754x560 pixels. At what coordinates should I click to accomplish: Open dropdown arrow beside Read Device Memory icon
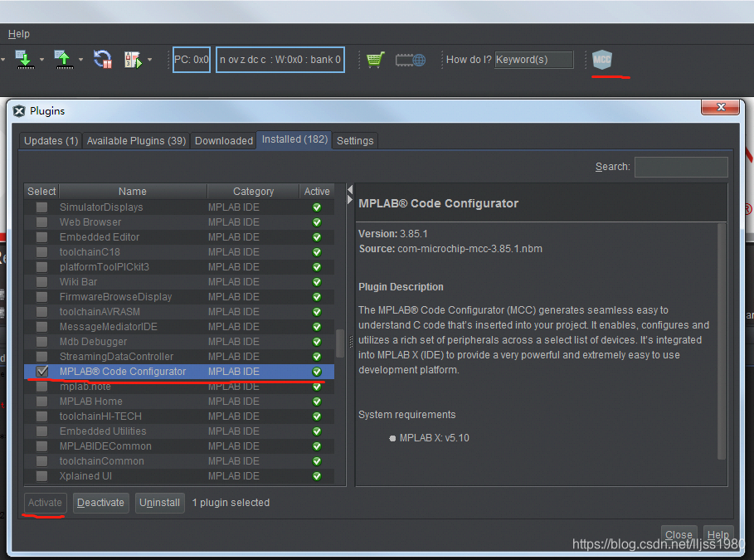click(80, 60)
